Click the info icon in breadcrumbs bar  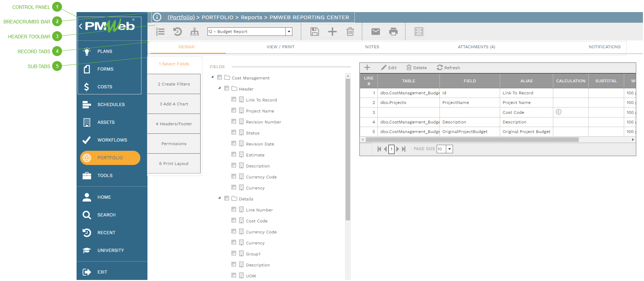coord(157,17)
